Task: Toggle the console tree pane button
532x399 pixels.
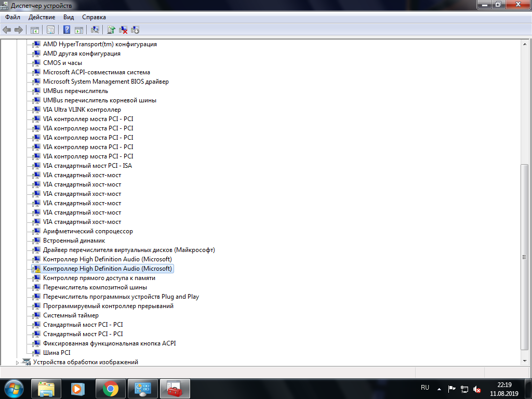Action: [35, 30]
